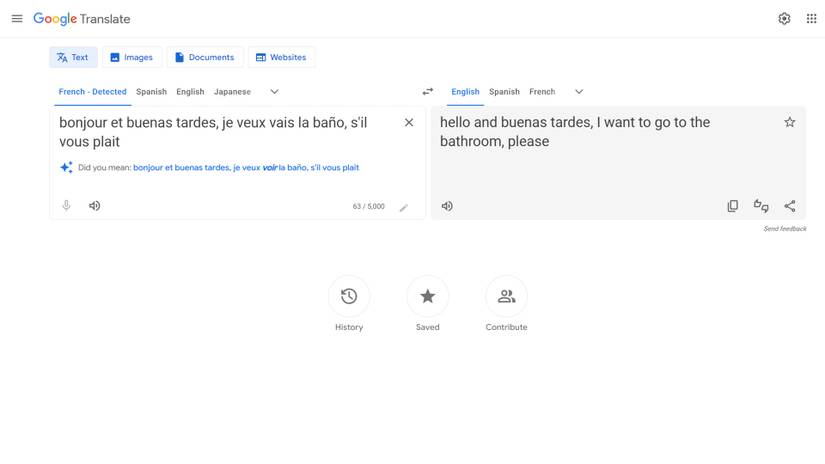
Task: Apply the "Did you mean" suggestion
Action: 245,168
